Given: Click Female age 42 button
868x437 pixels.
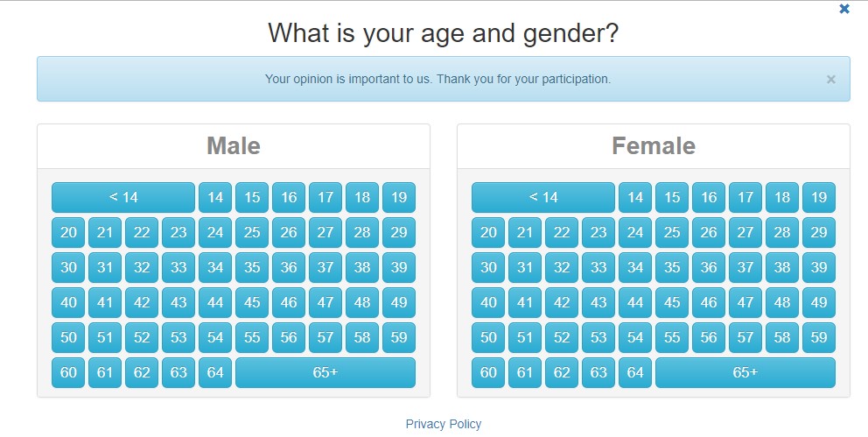Looking at the screenshot, I should (x=562, y=302).
